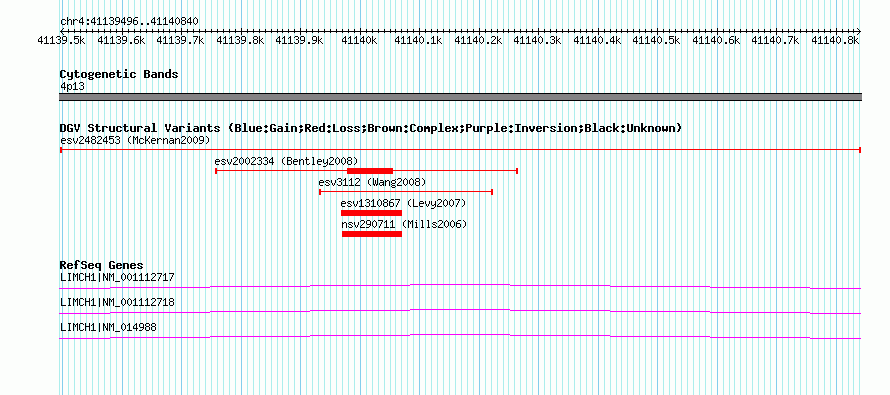890x395 pixels.
Task: Click the esv2482453 (McKernan2009) variant label
Action: click(135, 140)
